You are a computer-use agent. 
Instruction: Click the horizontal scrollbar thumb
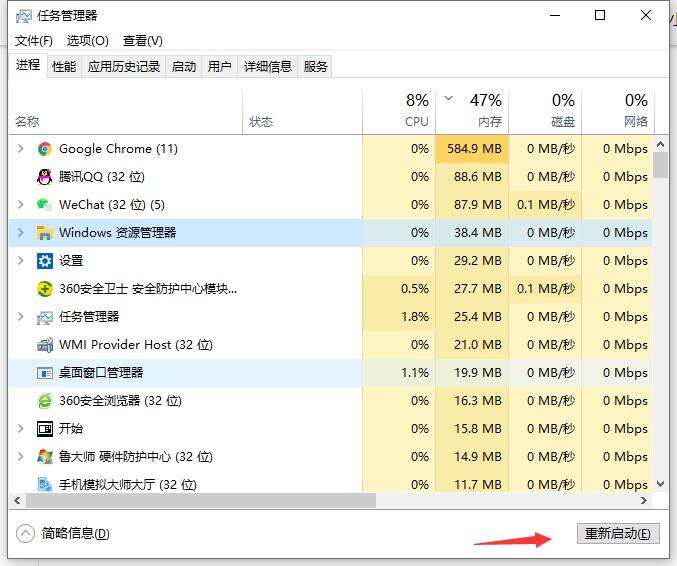(x=201, y=501)
